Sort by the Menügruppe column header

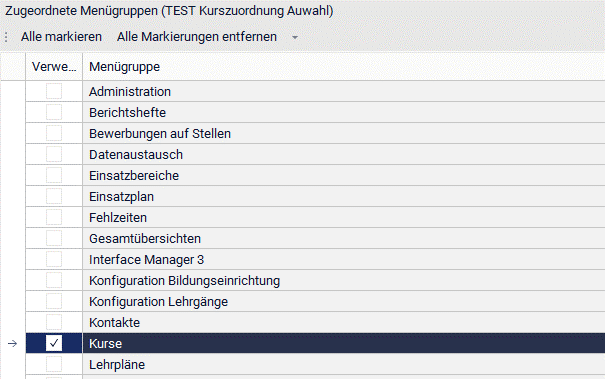pos(343,67)
